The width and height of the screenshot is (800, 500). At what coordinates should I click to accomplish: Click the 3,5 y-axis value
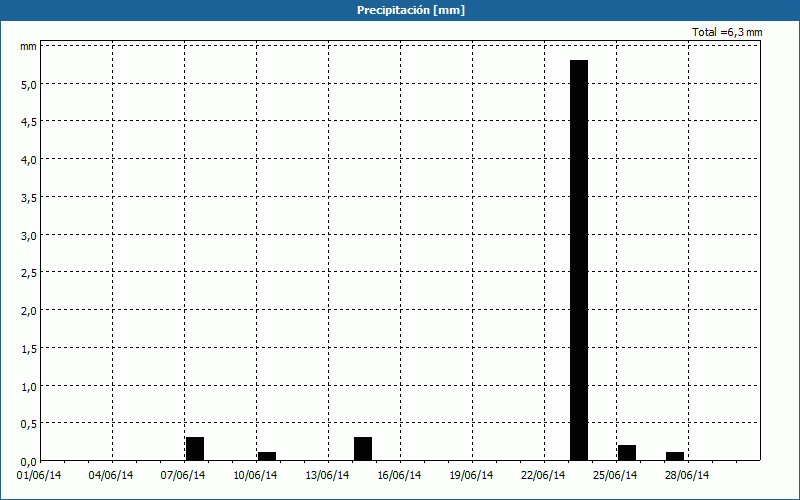(29, 198)
